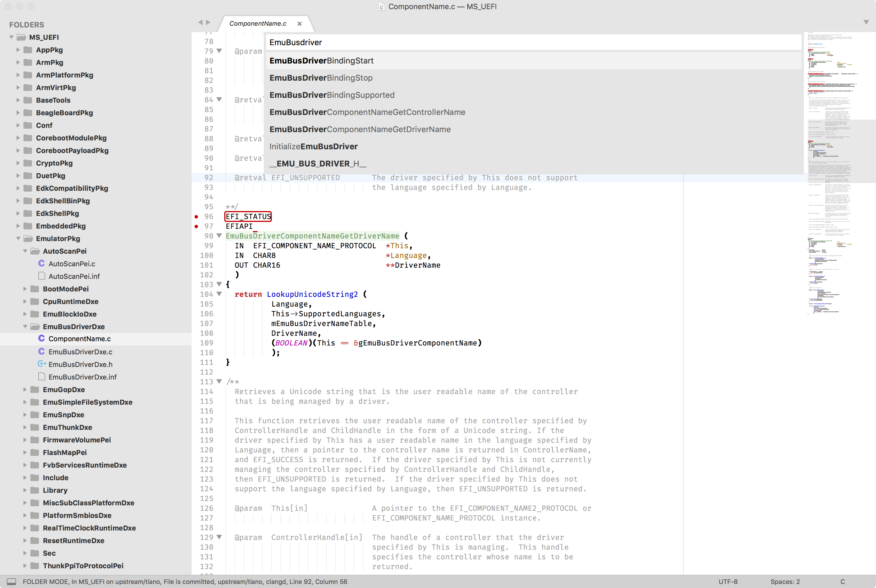The height and width of the screenshot is (588, 876).
Task: Select the ThunkPpiToProtocolPei folder
Action: 83,565
